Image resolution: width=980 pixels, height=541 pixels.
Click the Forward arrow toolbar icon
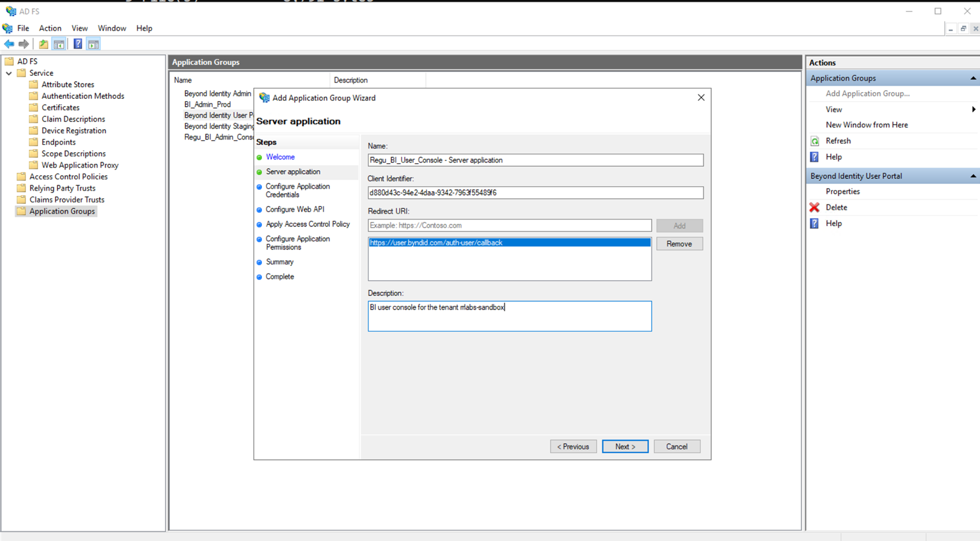24,44
